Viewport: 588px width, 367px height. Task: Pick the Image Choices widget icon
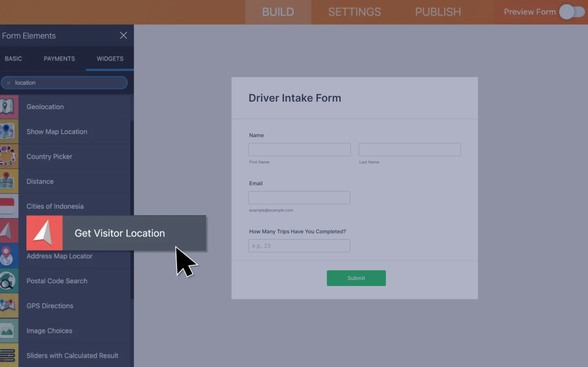(x=8, y=331)
